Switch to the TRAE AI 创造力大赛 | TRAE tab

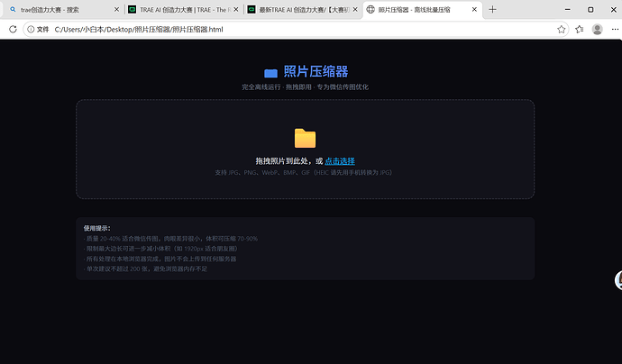point(183,10)
